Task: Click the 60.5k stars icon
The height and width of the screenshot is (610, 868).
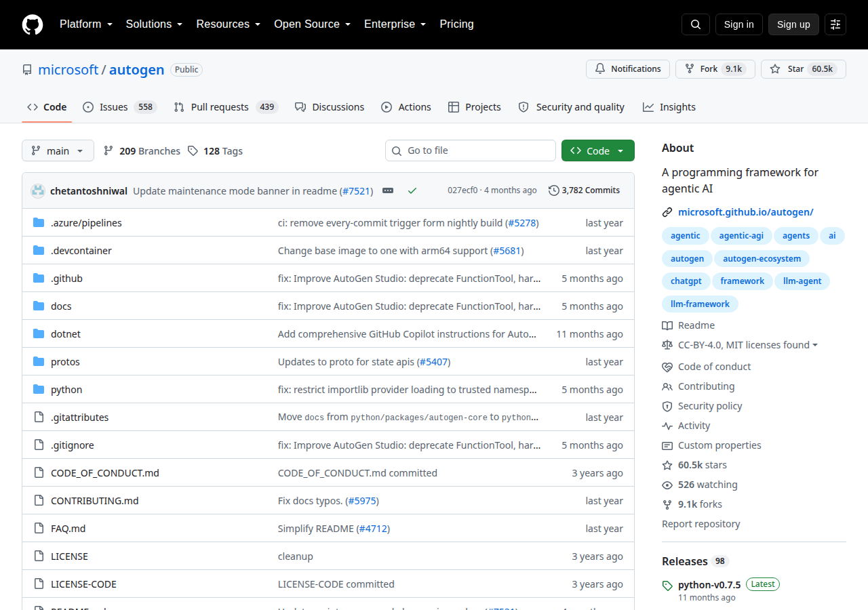Action: [667, 465]
